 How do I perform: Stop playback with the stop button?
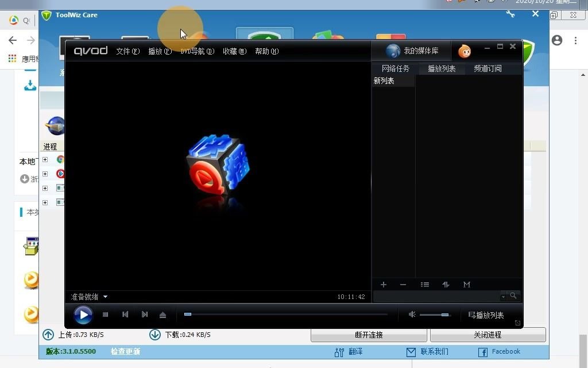click(x=105, y=315)
